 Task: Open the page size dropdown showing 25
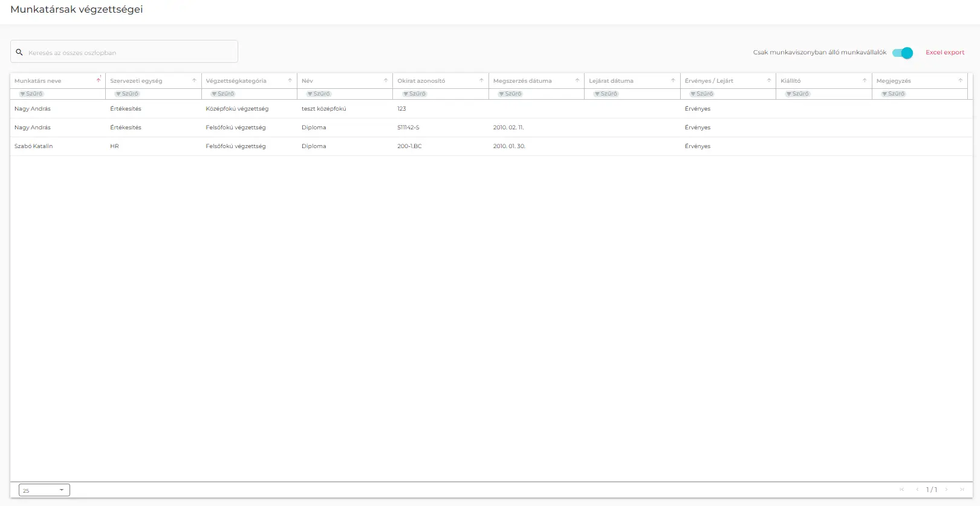click(44, 490)
